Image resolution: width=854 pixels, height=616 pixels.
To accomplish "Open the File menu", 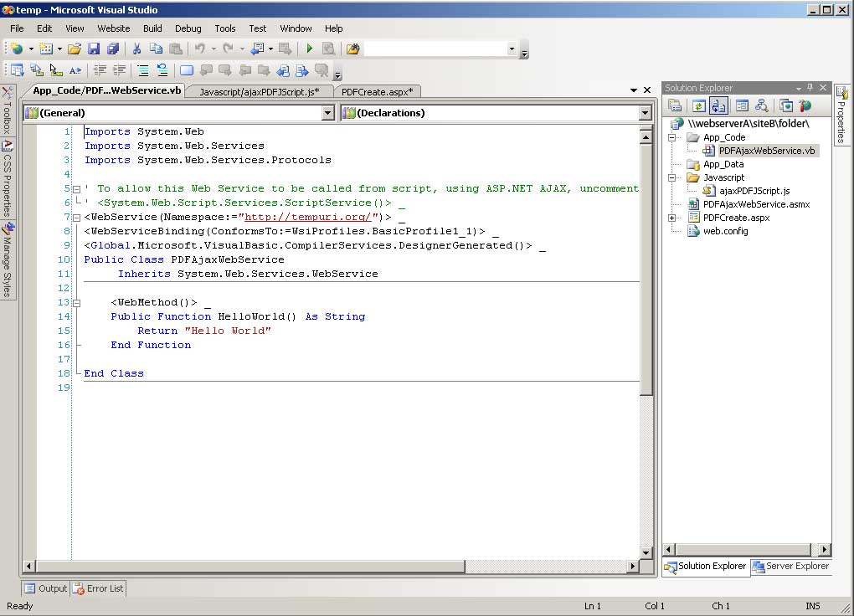I will pos(17,28).
